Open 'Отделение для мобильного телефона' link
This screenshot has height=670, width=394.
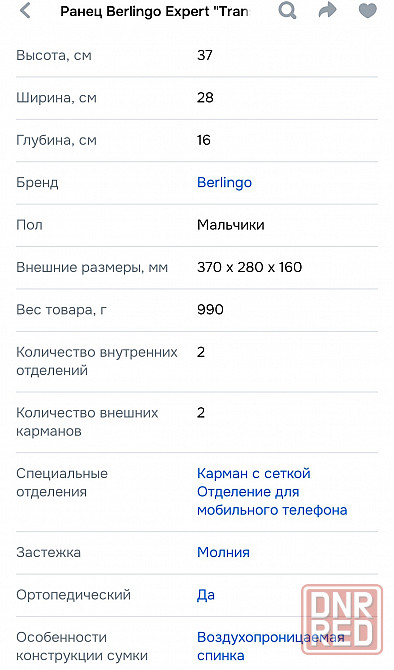272,501
